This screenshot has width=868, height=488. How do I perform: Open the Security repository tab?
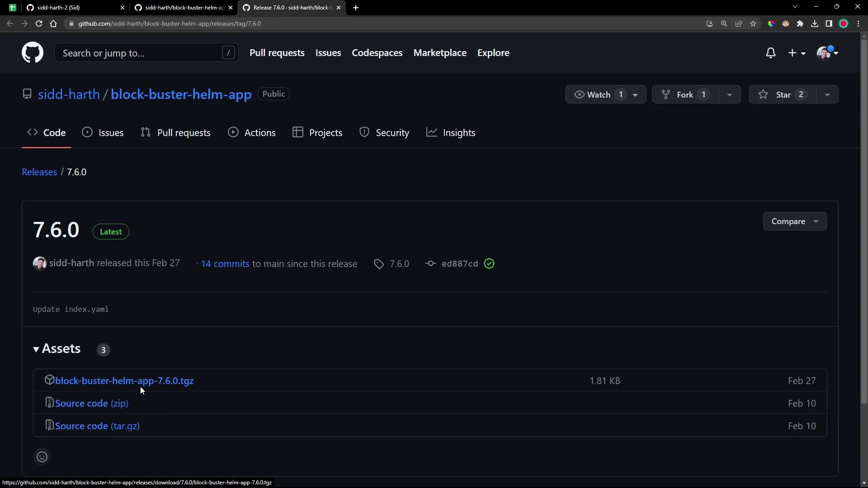pyautogui.click(x=384, y=132)
